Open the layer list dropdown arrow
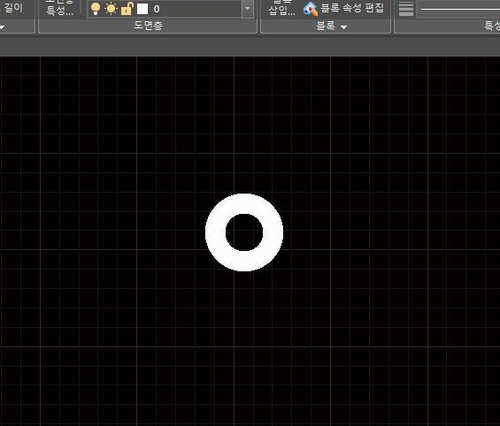Screen dimensions: 500x426 coord(247,9)
